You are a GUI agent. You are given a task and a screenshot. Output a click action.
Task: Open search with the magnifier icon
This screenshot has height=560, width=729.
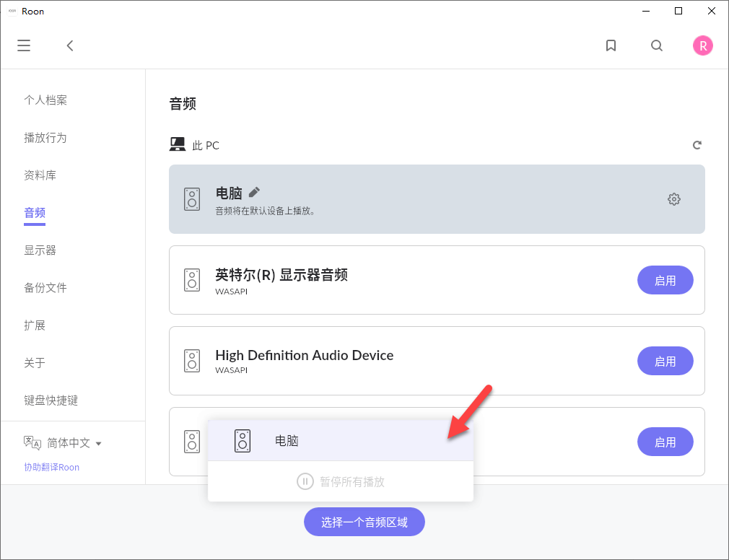click(x=657, y=45)
